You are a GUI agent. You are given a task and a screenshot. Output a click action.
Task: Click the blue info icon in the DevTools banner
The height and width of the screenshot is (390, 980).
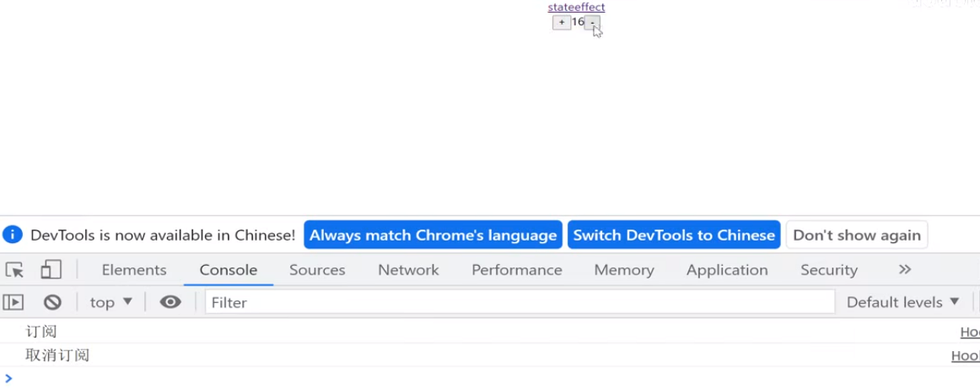point(13,235)
